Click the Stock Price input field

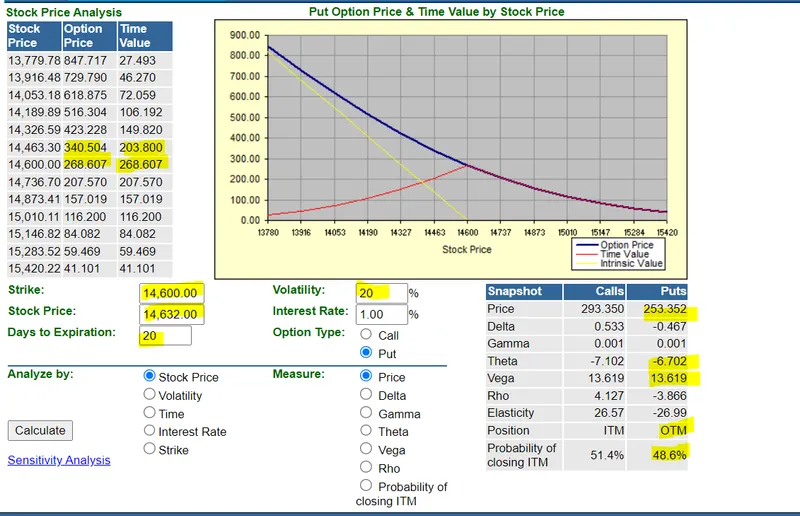pos(172,314)
